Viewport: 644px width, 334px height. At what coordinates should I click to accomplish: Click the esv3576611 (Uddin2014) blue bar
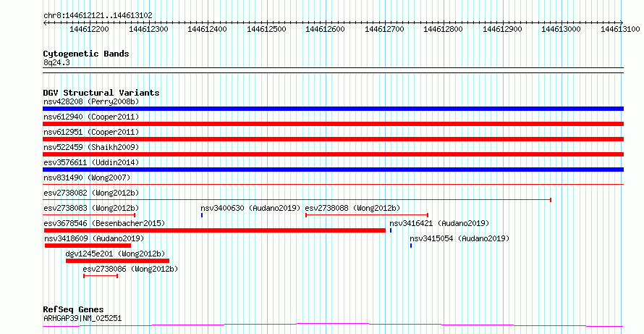click(x=333, y=170)
